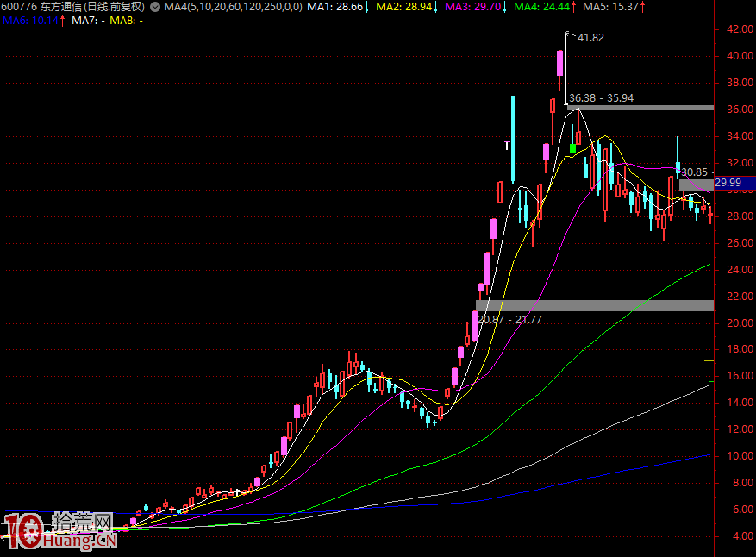
Task: Select the solid green candle near 33
Action: click(572, 148)
